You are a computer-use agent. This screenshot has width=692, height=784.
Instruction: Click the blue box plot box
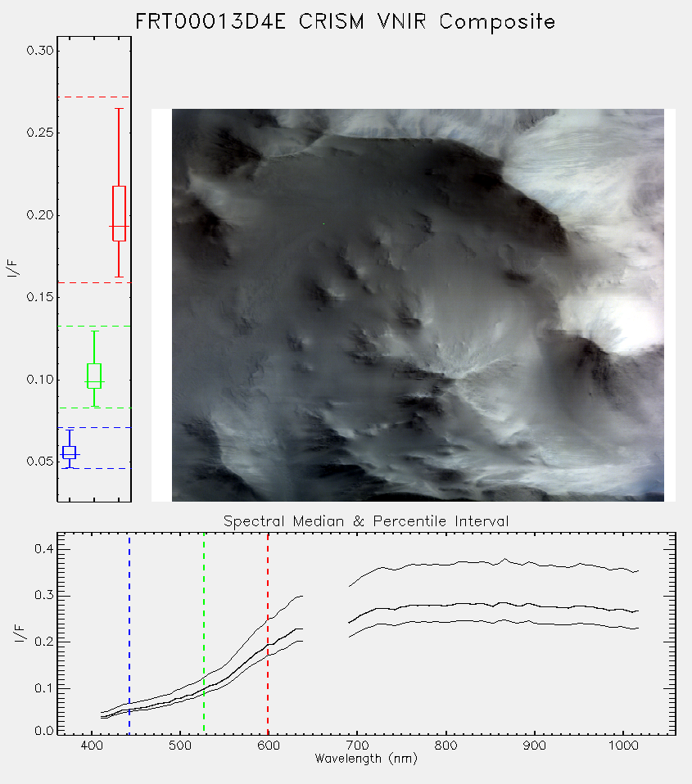(69, 452)
